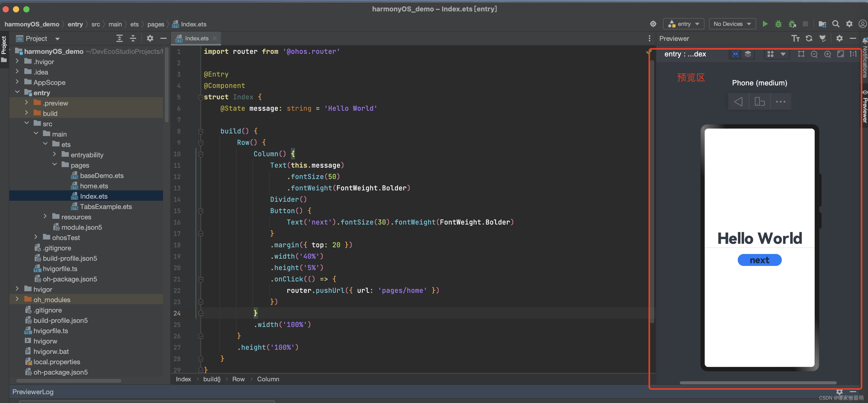Click the pages breadcrumb in navigation bar
This screenshot has height=403, width=868.
pyautogui.click(x=155, y=24)
